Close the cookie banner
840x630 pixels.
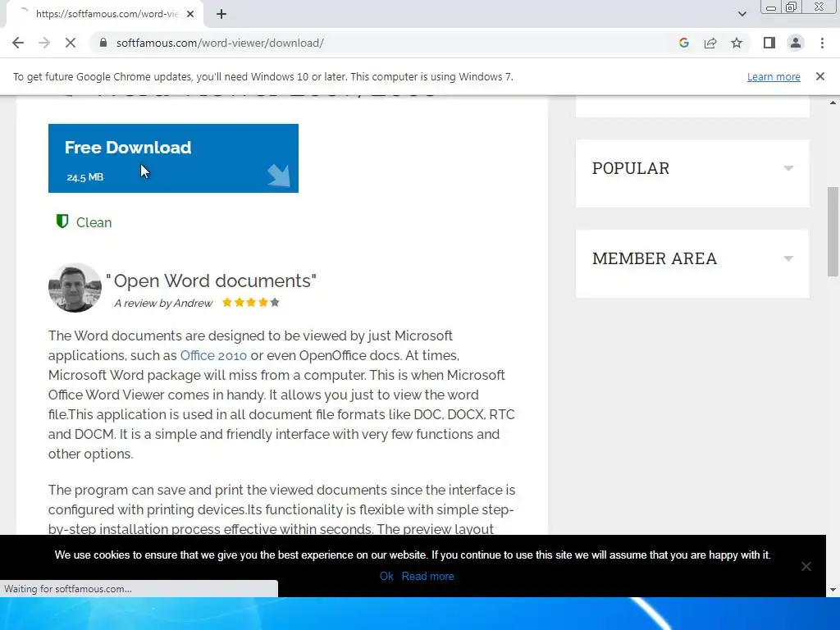(x=806, y=566)
